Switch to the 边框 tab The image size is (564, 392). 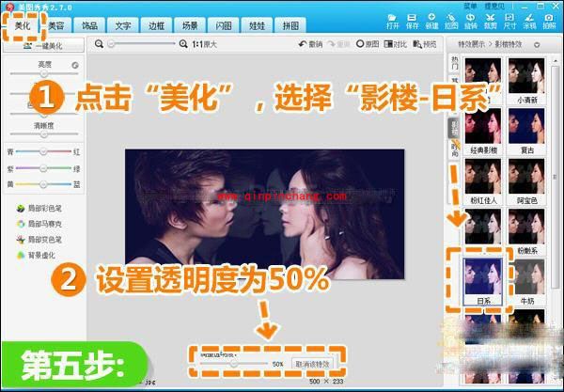156,25
